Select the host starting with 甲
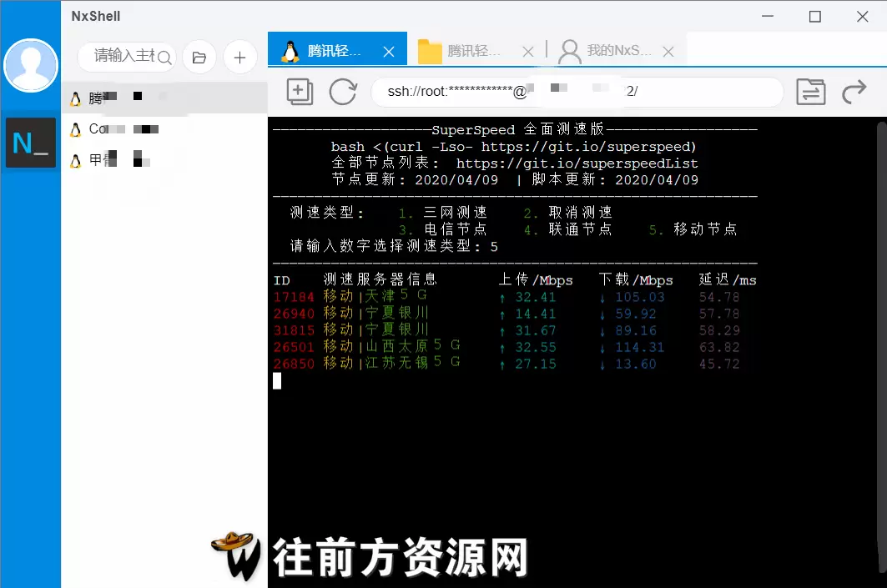The height and width of the screenshot is (588, 887). click(x=164, y=161)
